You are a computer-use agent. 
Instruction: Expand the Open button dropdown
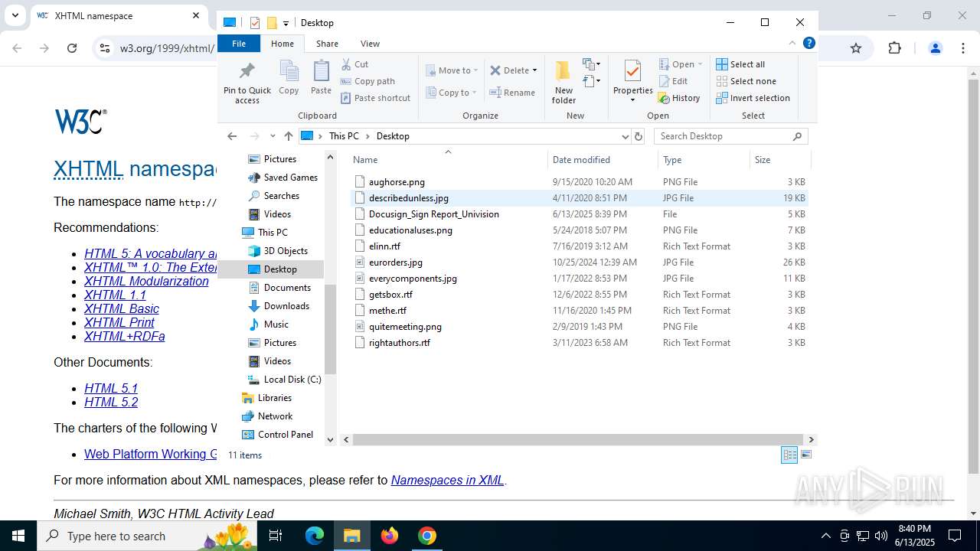pyautogui.click(x=700, y=64)
